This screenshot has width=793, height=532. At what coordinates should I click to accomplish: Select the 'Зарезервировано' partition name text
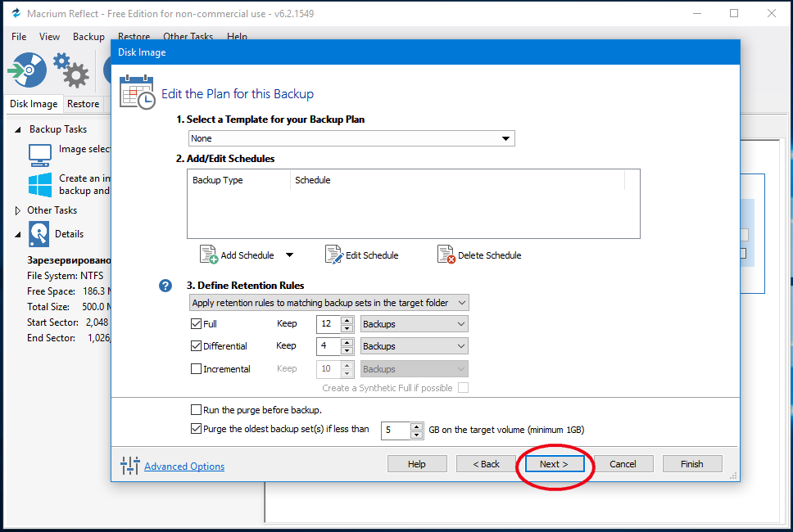(x=69, y=260)
